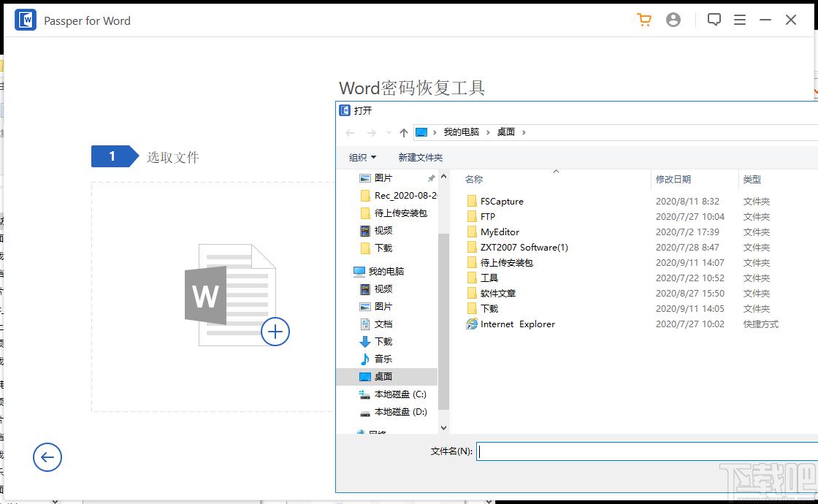Sort by 名称 column header
Image resolution: width=818 pixels, height=504 pixels.
[x=474, y=180]
